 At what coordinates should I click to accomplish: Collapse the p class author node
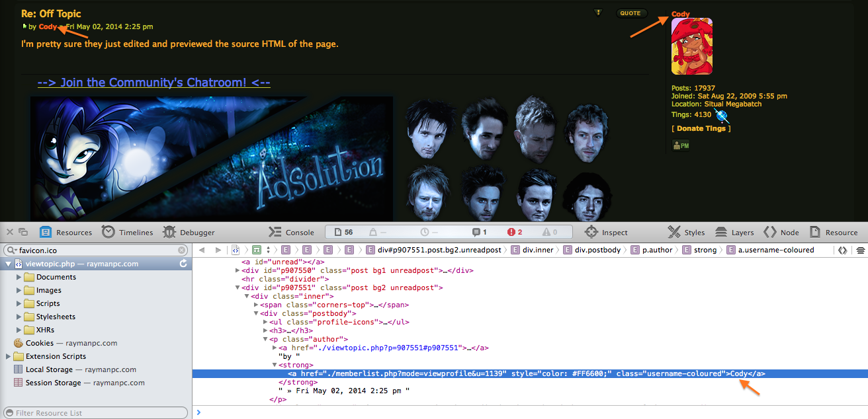tap(266, 339)
